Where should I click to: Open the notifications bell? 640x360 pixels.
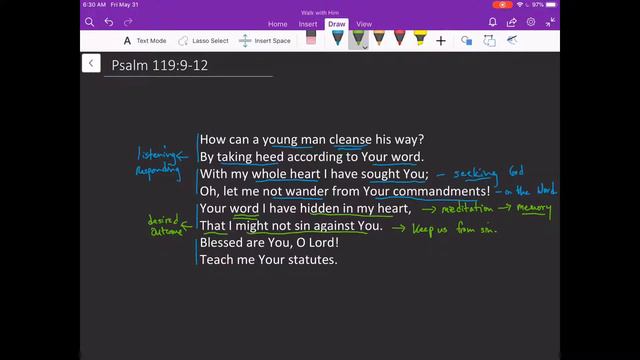tap(493, 22)
